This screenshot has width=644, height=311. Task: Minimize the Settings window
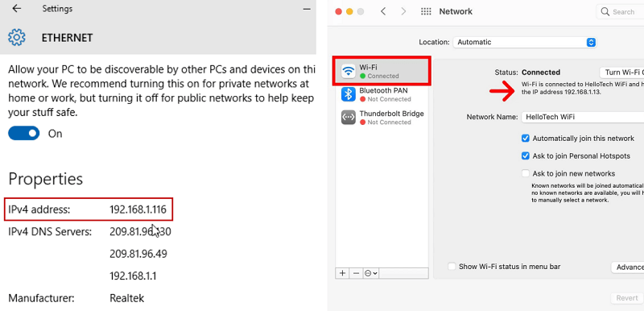click(307, 9)
